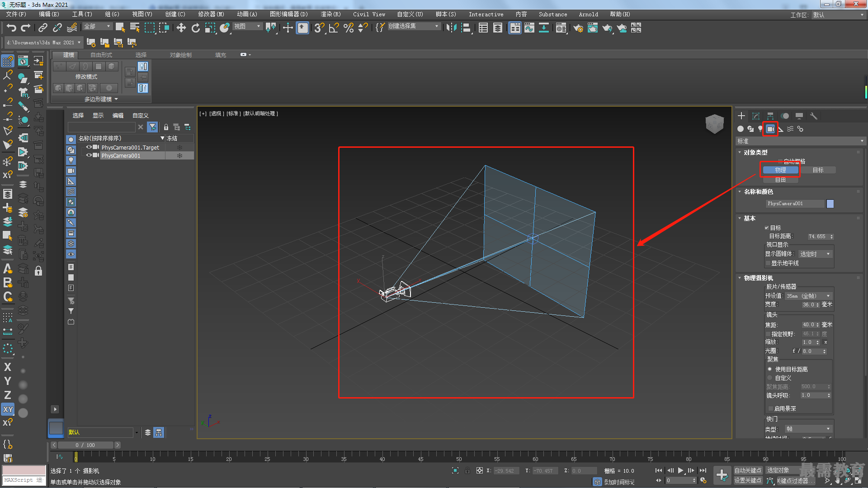Activate the Select Object cursor tool
This screenshot has width=868, height=488.
[x=120, y=28]
